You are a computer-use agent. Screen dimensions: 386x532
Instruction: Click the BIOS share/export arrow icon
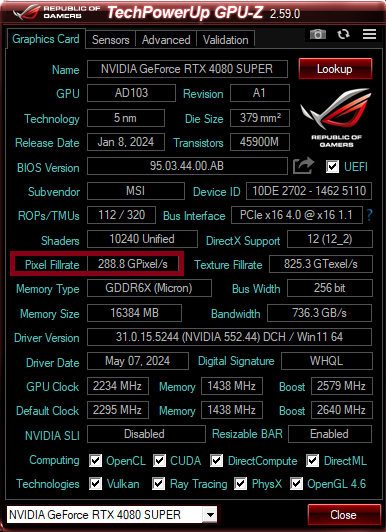[303, 166]
